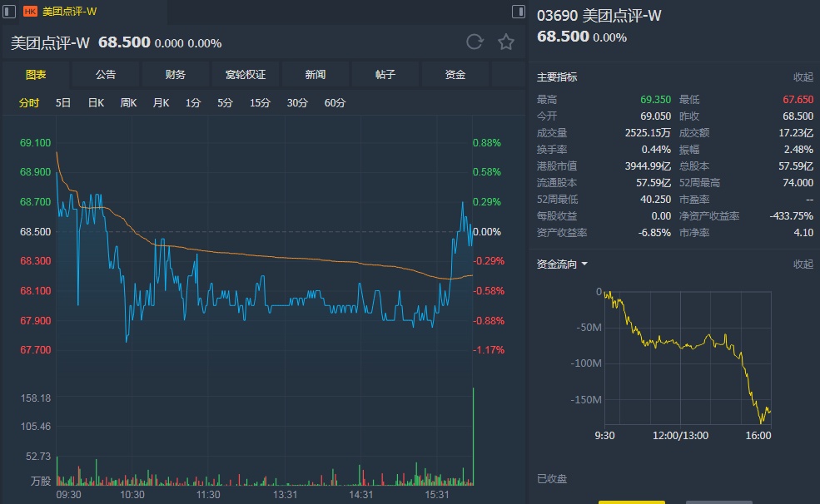Switch to 财务 tab
Viewport: 820px width, 504px height.
175,75
